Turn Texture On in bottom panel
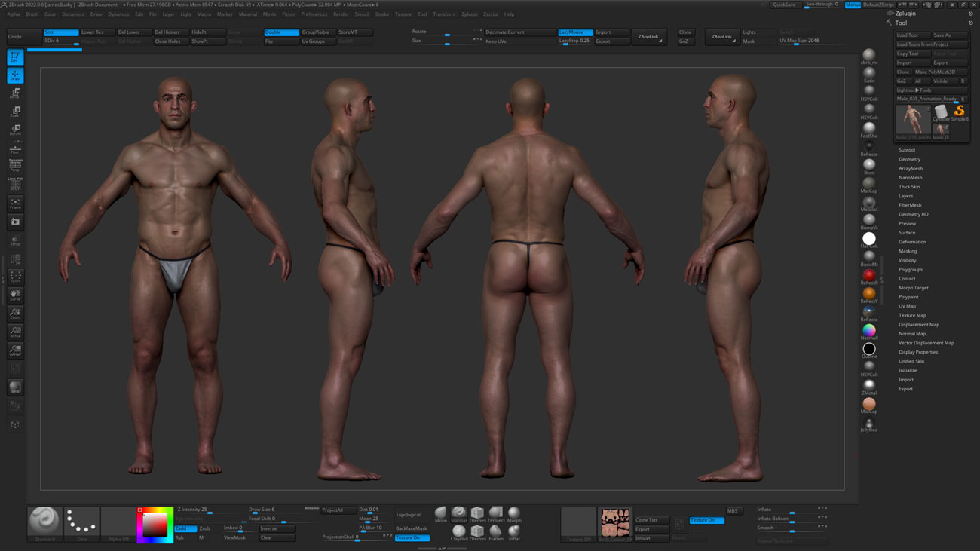The height and width of the screenshot is (551, 980). [x=413, y=538]
